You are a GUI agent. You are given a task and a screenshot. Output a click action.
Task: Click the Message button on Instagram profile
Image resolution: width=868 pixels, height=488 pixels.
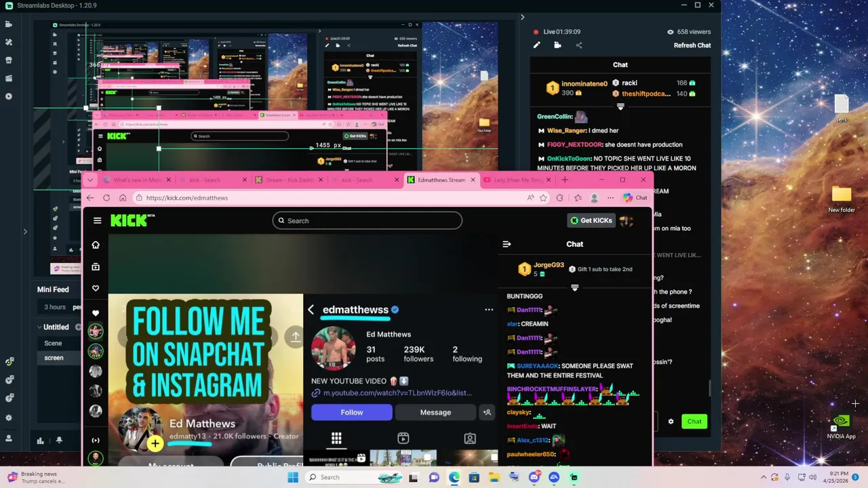pos(435,412)
